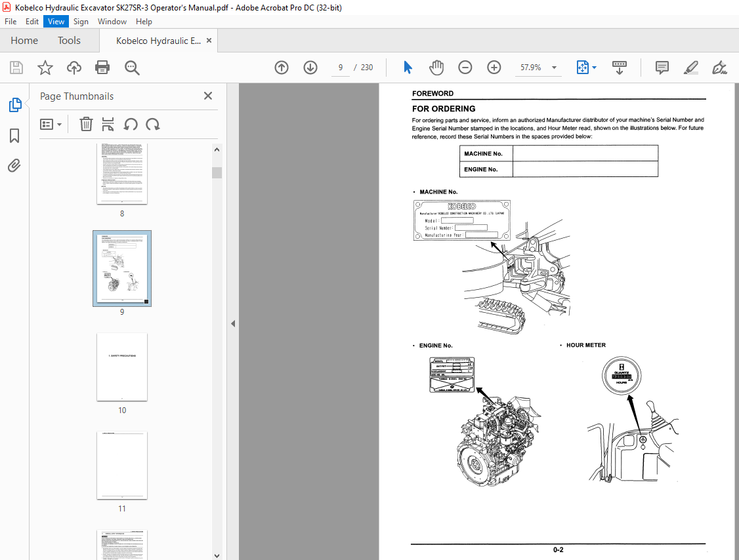
Task: Add a sticky note comment
Action: (x=662, y=68)
